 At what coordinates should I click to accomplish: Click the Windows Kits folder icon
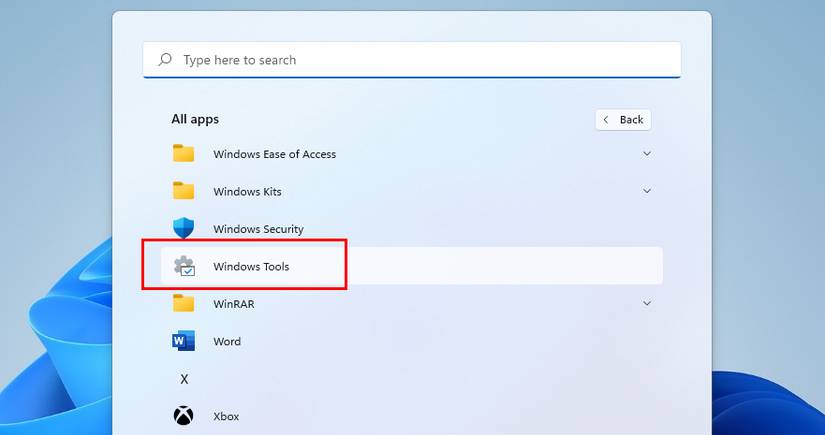(x=184, y=191)
